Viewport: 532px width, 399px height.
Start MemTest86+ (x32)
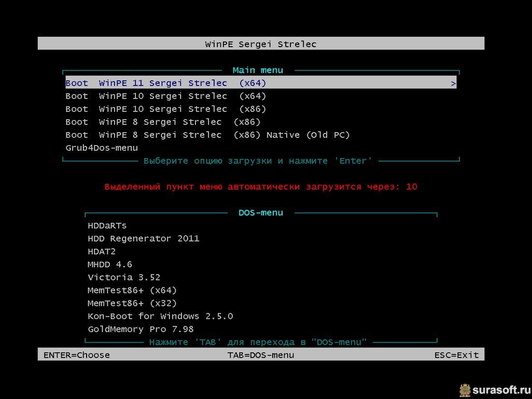coord(132,303)
